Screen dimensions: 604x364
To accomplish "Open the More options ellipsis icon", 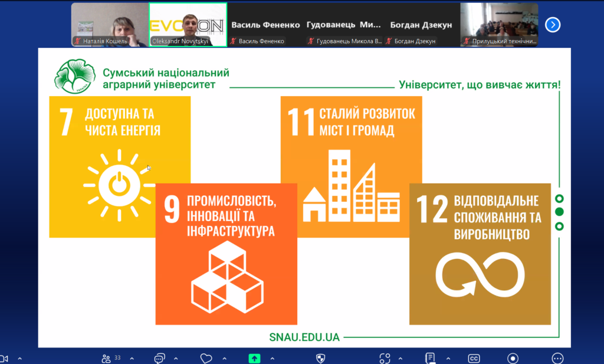I will (557, 358).
